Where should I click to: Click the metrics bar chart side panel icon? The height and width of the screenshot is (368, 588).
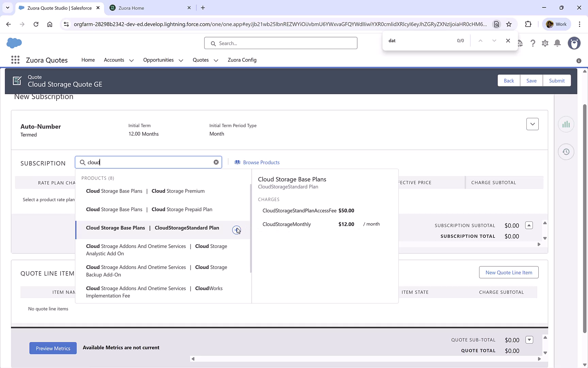pyautogui.click(x=566, y=124)
